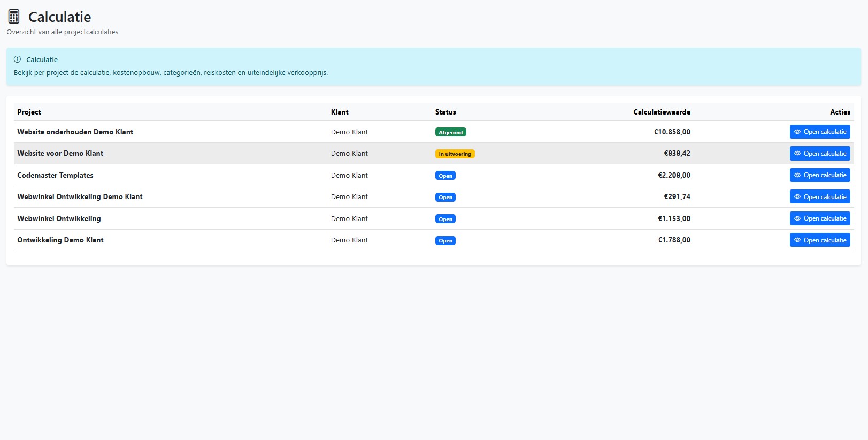Click the Afgerond status badge

click(x=451, y=132)
